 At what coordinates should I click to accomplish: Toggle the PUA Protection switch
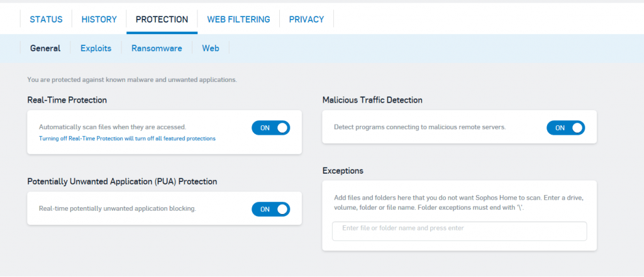point(270,209)
